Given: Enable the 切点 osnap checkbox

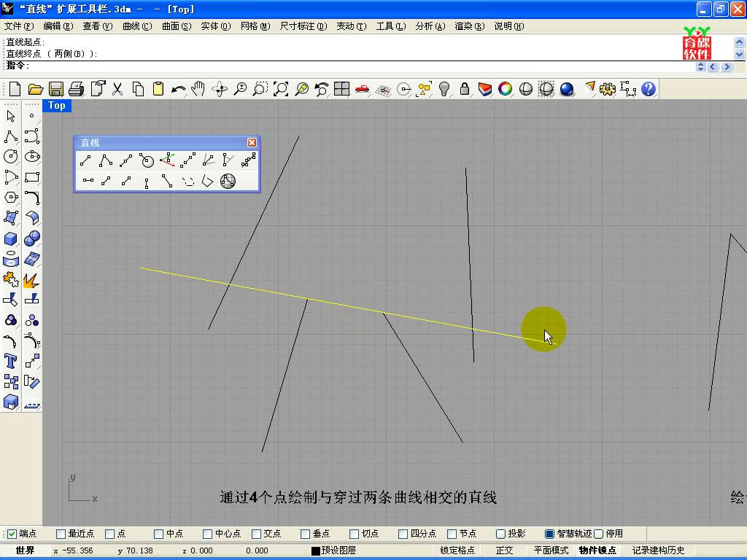Looking at the screenshot, I should (354, 534).
